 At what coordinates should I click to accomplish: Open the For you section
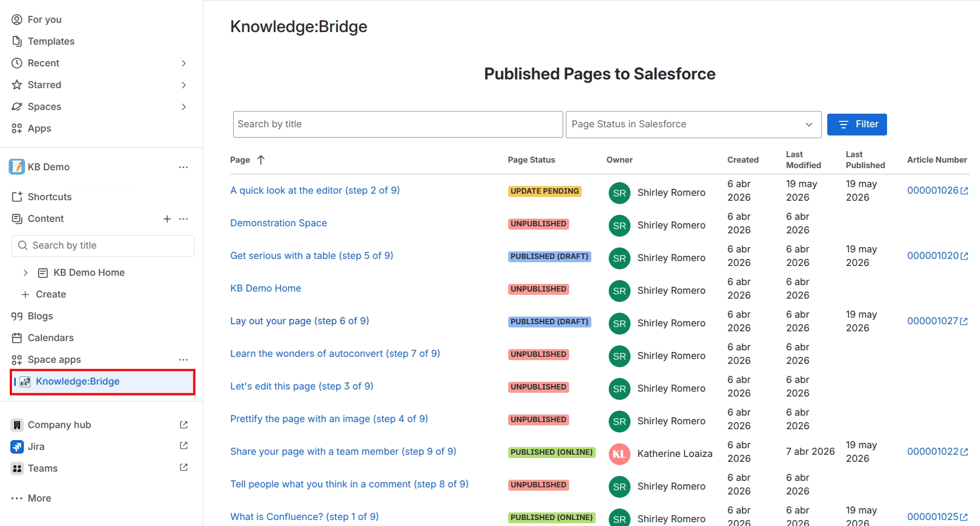[45, 20]
